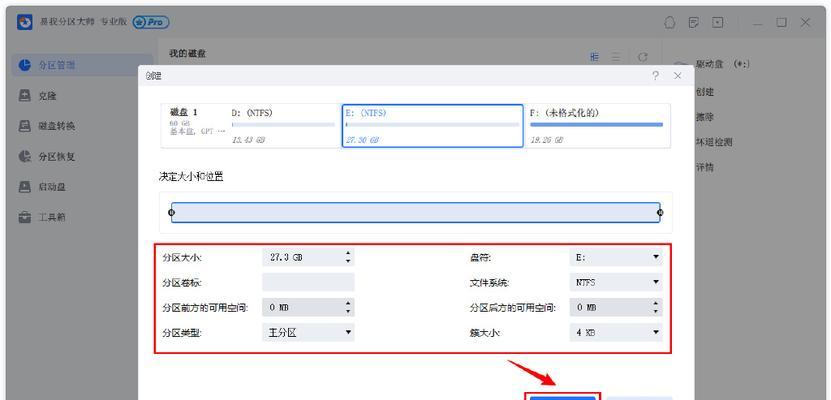Image resolution: width=831 pixels, height=400 pixels.
Task: Decrease 分区前方的可用空间 with the down arrow
Action: pos(348,311)
